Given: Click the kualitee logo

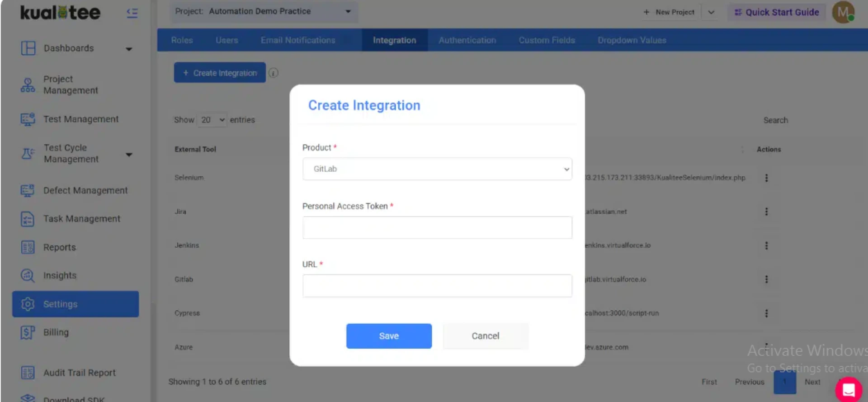Looking at the screenshot, I should (60, 13).
